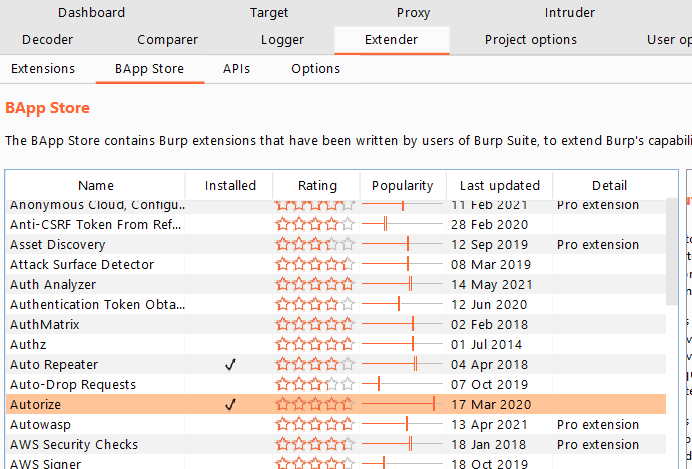Open the Extender tab
Image resolution: width=692 pixels, height=469 pixels.
[391, 40]
